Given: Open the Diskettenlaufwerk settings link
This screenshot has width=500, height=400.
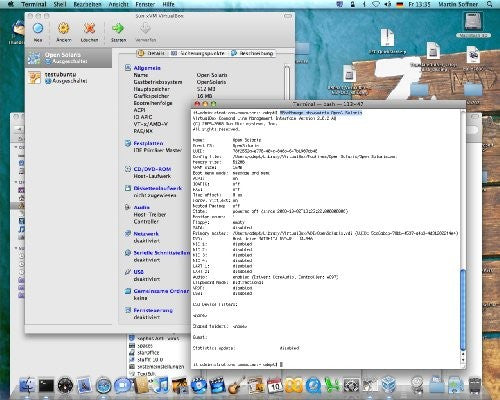Looking at the screenshot, I should click(x=158, y=188).
